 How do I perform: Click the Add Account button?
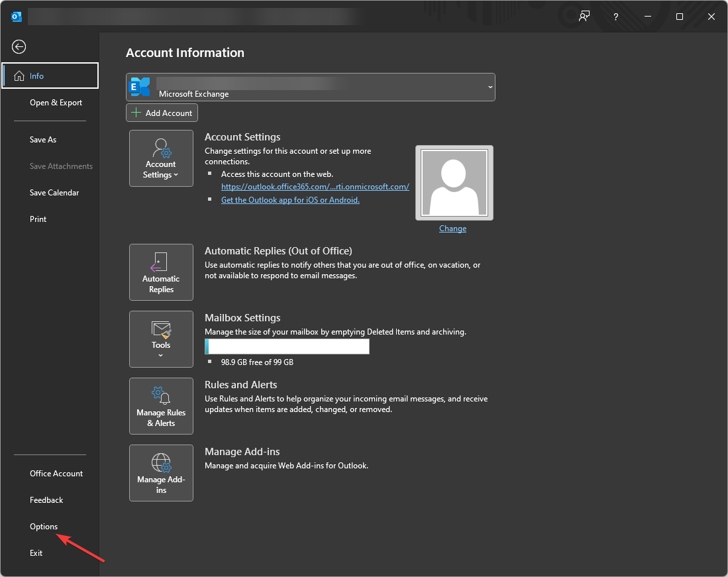pos(162,112)
